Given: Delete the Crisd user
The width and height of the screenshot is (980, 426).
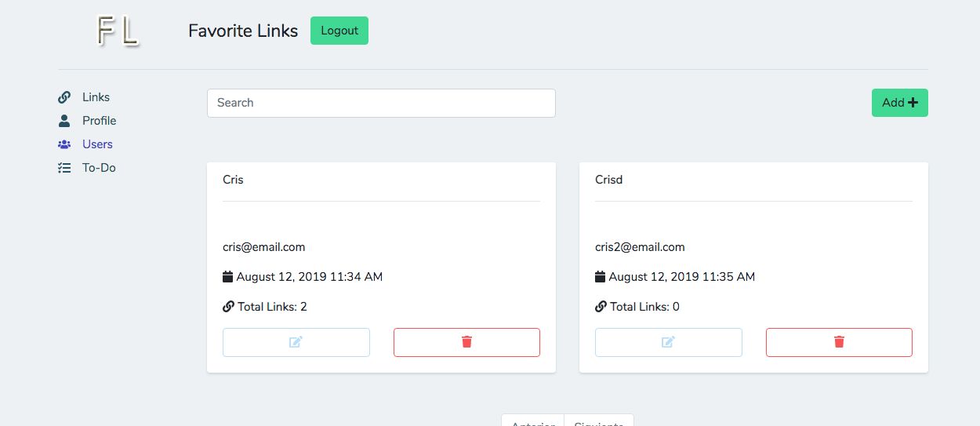Looking at the screenshot, I should coord(839,342).
